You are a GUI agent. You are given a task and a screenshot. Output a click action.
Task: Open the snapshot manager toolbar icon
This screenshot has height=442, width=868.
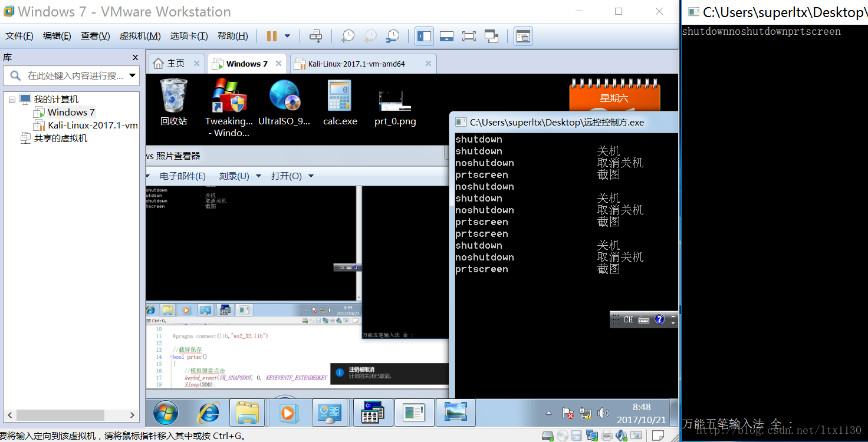pyautogui.click(x=392, y=36)
